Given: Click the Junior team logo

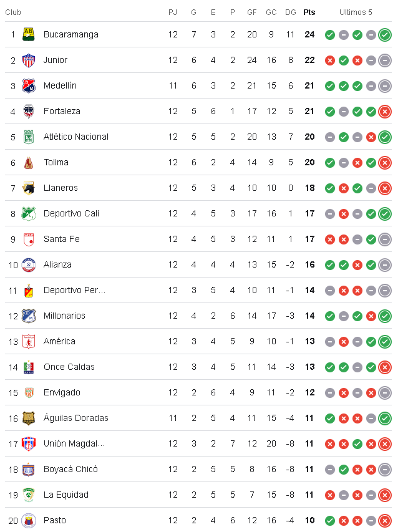Looking at the screenshot, I should pyautogui.click(x=28, y=60).
